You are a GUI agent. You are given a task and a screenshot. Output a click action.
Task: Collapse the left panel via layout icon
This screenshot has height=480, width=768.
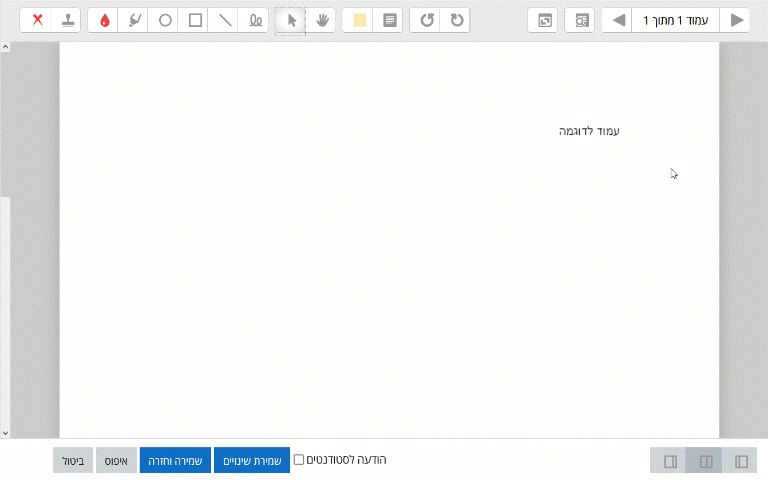[741, 461]
